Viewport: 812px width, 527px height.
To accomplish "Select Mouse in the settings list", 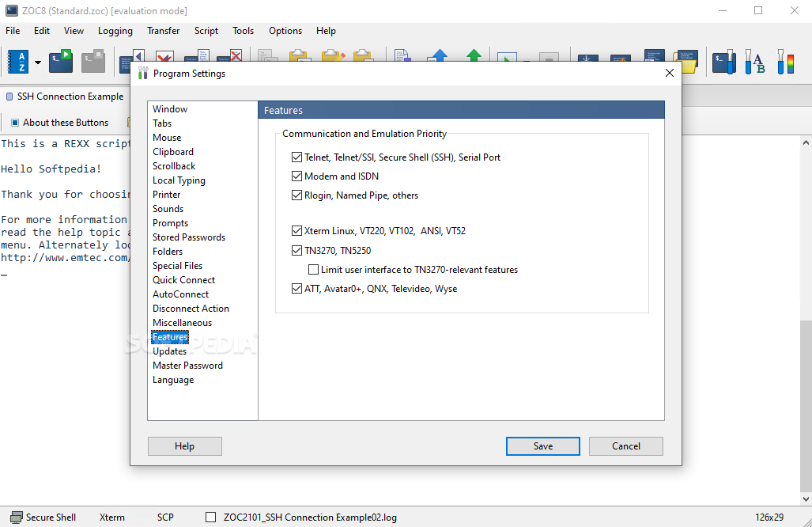I will point(167,138).
